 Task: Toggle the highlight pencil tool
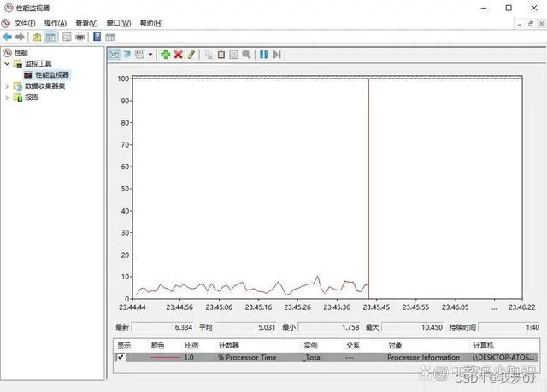191,55
